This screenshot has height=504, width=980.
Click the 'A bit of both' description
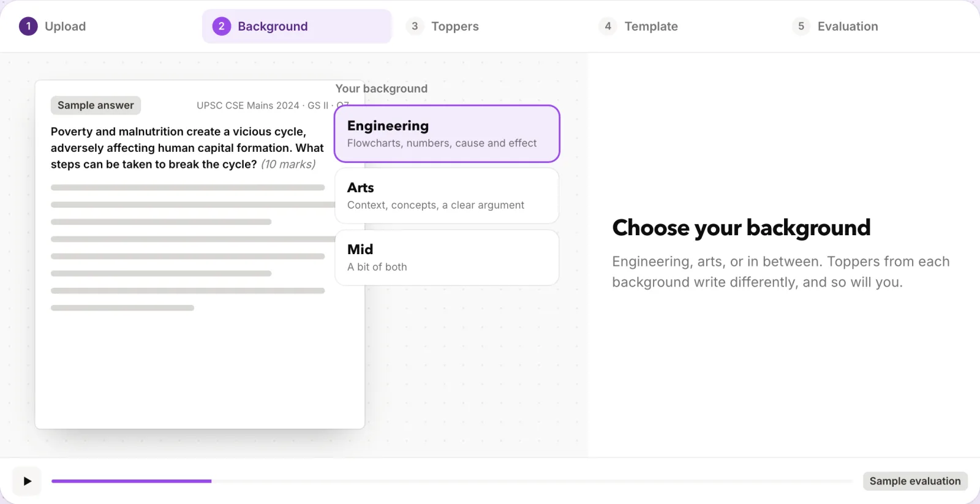(x=377, y=267)
